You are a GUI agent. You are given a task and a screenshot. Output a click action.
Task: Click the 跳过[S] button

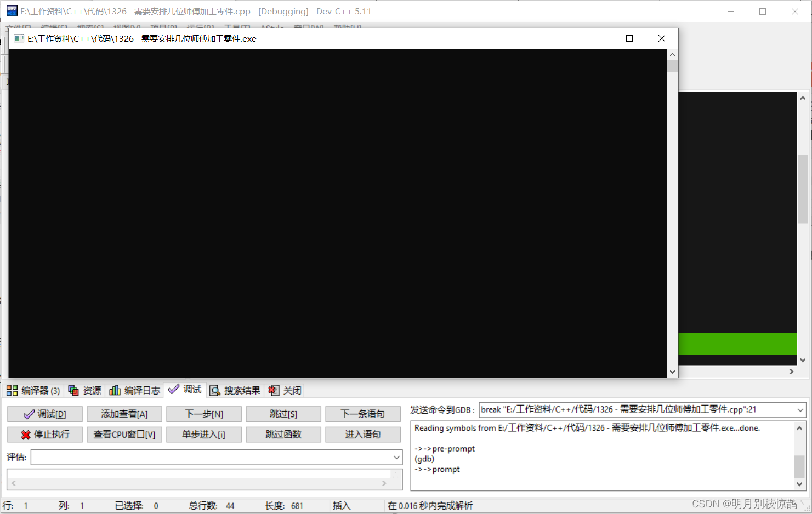tap(283, 414)
